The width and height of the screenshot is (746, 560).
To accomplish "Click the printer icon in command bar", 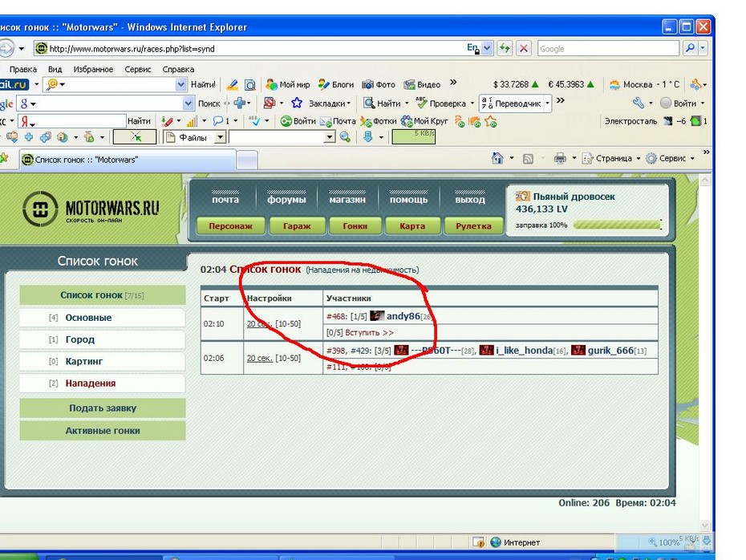I will [560, 159].
